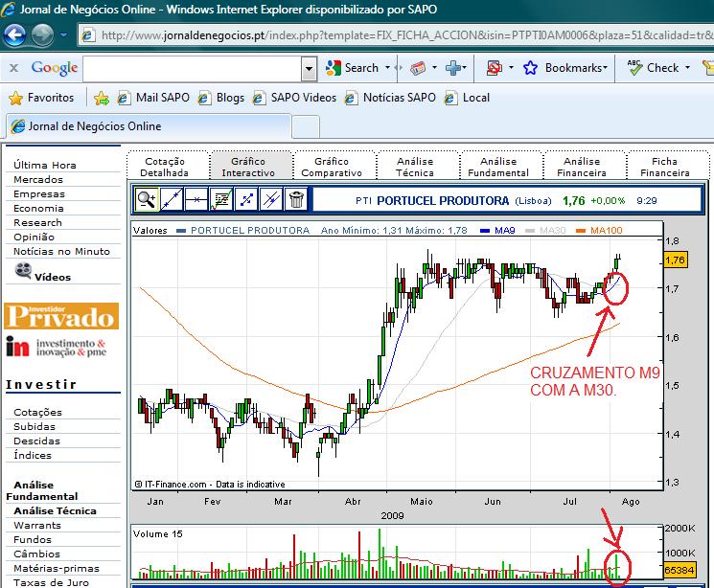Viewport: 714px width, 588px height.
Task: Open the dropdown arrow beside the news card icon
Action: (x=434, y=67)
